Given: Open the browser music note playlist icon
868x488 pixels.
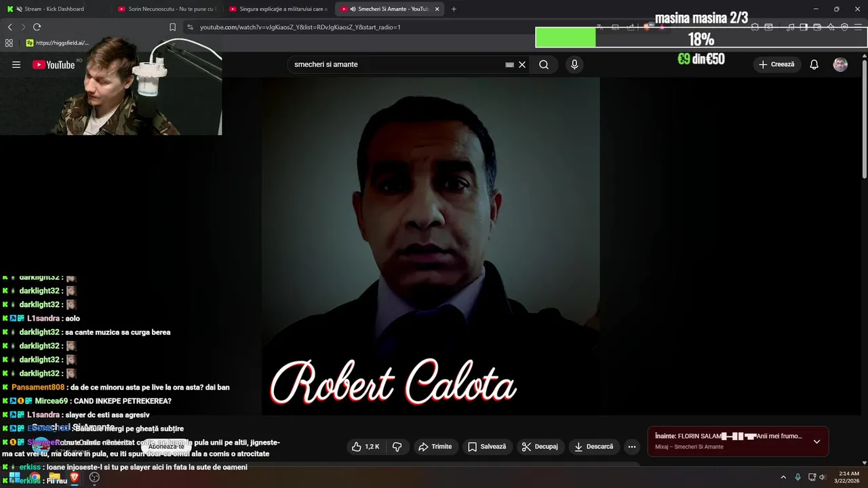Looking at the screenshot, I should click(x=791, y=27).
